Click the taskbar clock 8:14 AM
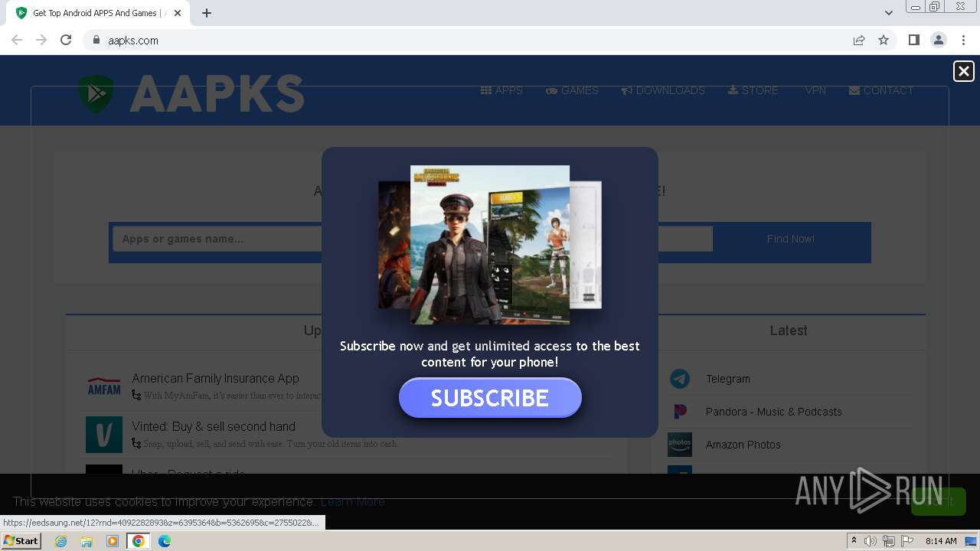The image size is (980, 551). pos(941,541)
